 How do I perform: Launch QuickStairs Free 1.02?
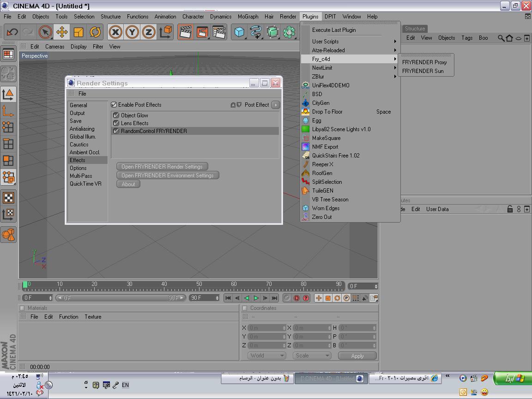(351, 155)
